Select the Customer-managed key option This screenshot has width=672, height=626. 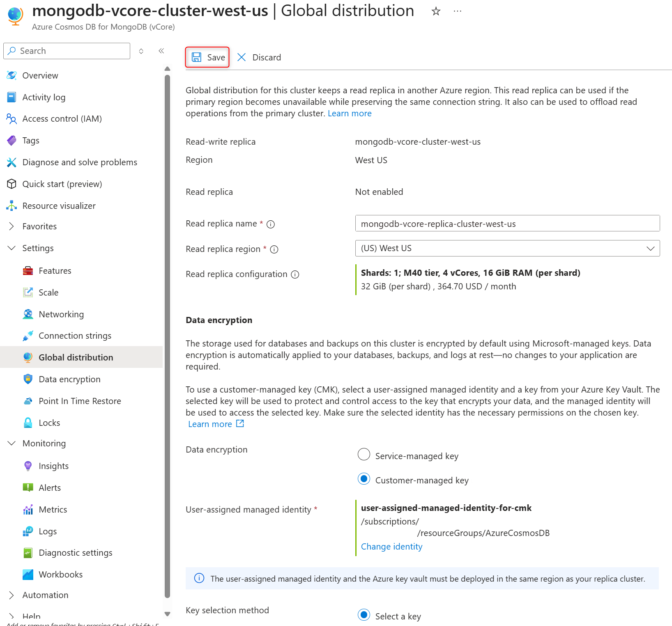(364, 479)
